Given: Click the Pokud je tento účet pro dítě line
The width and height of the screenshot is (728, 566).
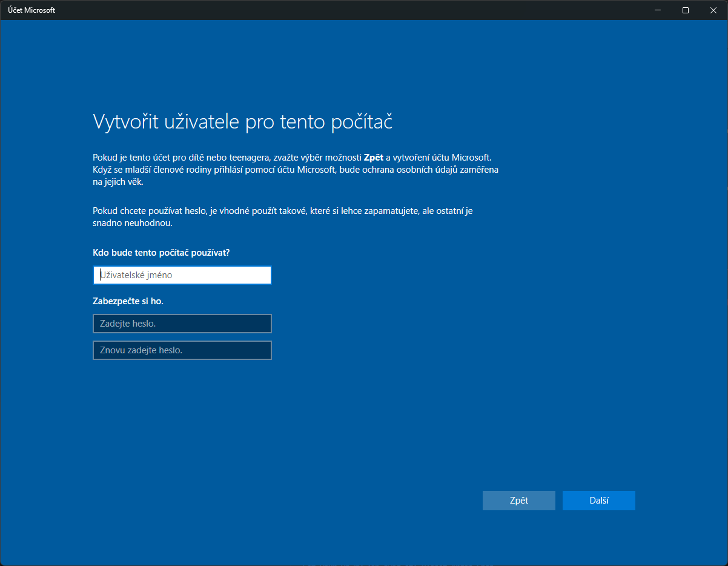Looking at the screenshot, I should (292, 158).
